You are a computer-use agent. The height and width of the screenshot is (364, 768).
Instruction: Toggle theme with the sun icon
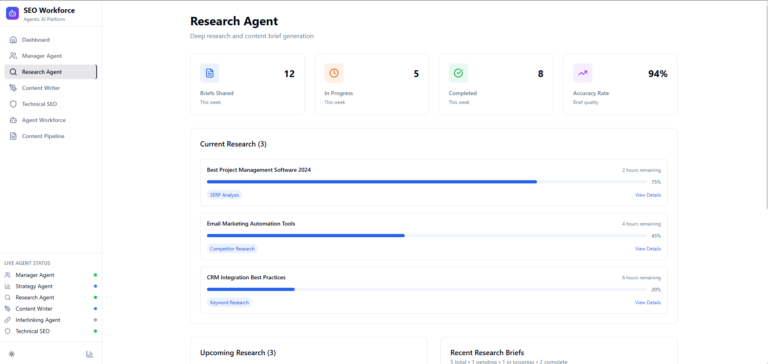pyautogui.click(x=12, y=354)
